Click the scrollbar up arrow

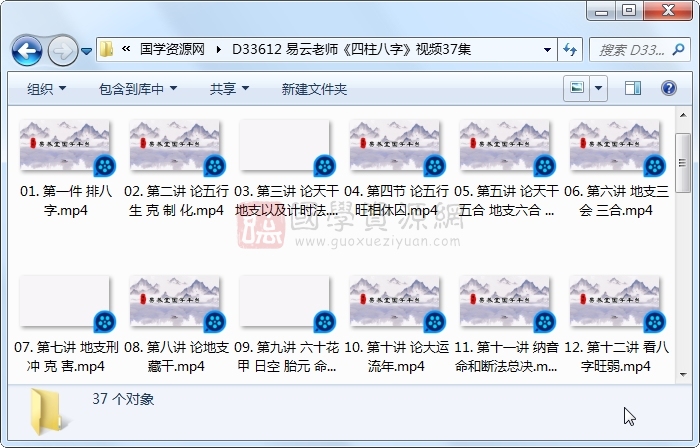click(683, 115)
